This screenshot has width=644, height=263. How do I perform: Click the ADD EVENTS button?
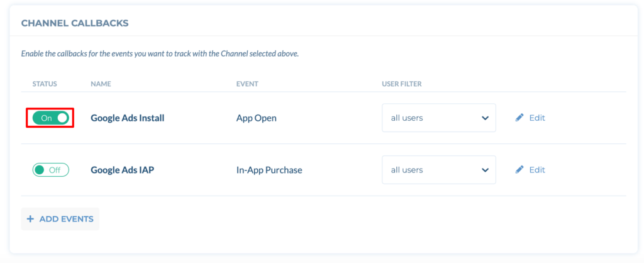click(x=60, y=219)
